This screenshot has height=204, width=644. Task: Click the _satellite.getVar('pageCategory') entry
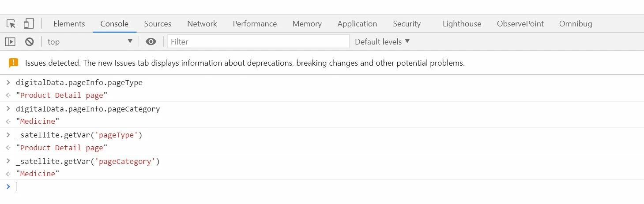(88, 161)
